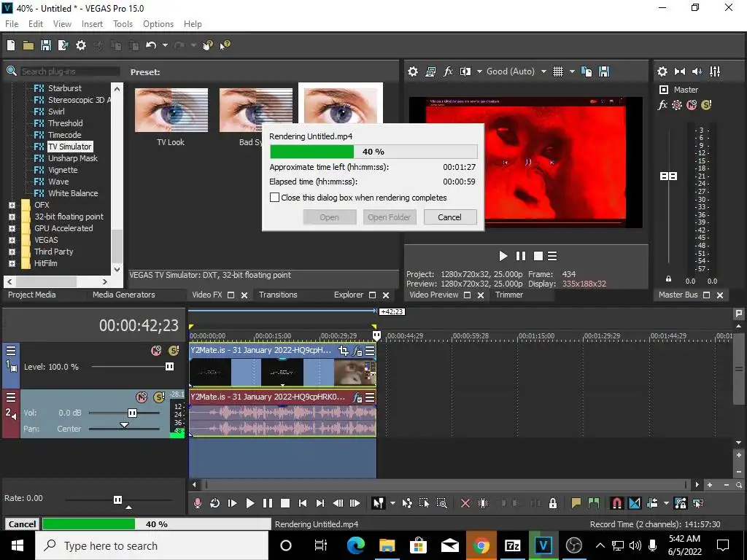The width and height of the screenshot is (747, 560).
Task: Adjust the Master volume fader
Action: tap(668, 176)
